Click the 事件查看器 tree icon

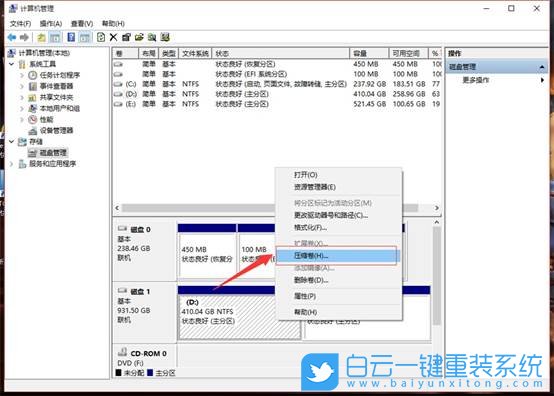[x=33, y=86]
